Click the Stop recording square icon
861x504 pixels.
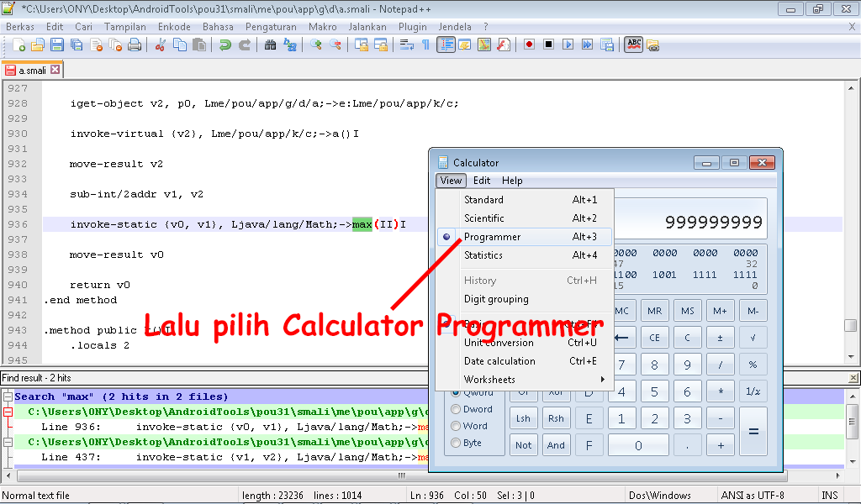click(548, 45)
